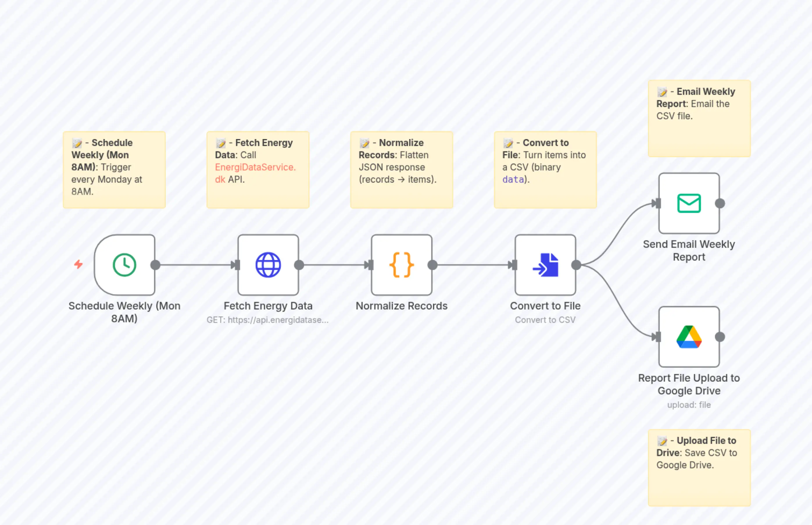Click the Convert to CSV subtitle label

[x=545, y=320]
